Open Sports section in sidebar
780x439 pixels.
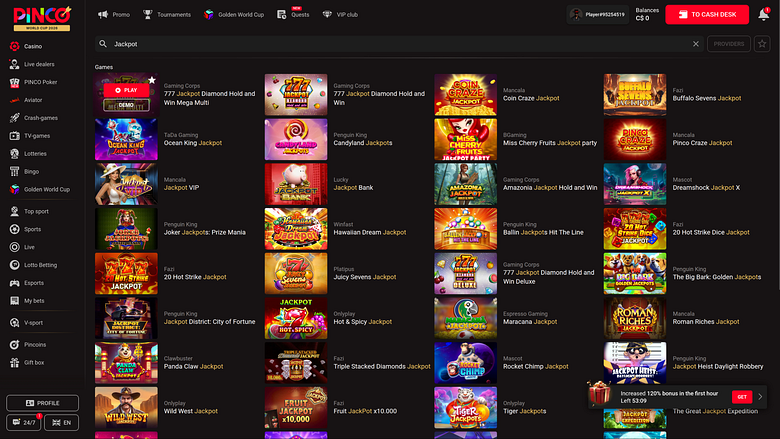coord(25,229)
